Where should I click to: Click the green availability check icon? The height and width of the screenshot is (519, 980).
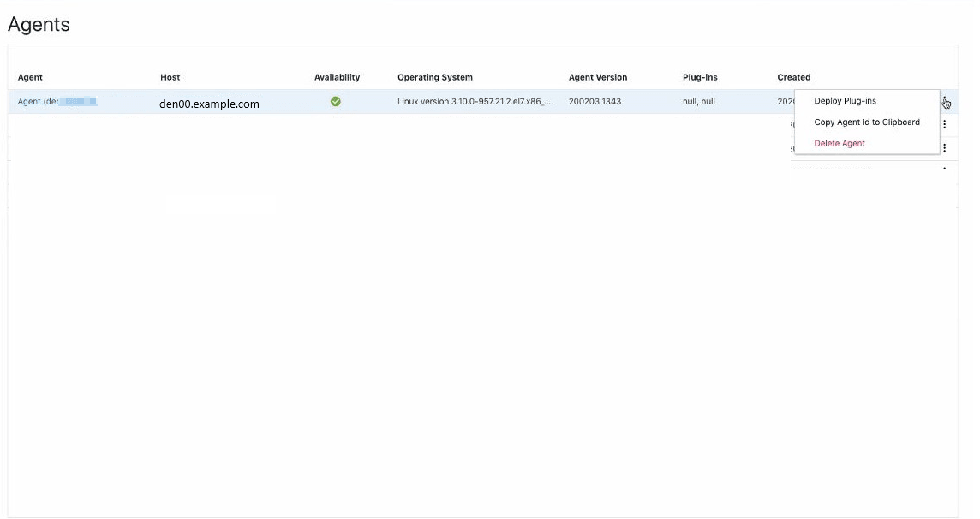(x=334, y=100)
